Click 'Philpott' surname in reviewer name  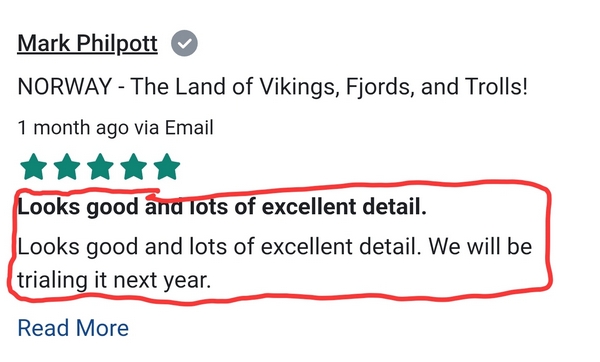click(x=117, y=44)
